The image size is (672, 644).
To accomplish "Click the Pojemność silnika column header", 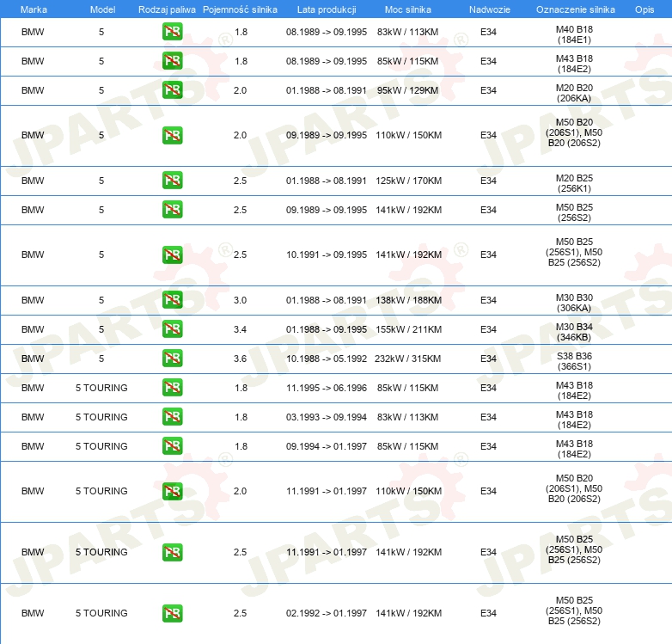I will click(240, 9).
